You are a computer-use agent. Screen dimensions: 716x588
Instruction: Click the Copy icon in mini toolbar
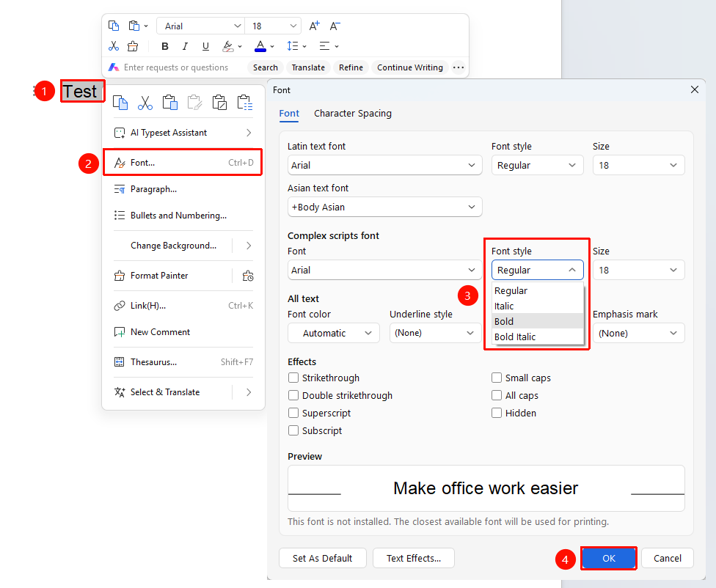(x=114, y=26)
